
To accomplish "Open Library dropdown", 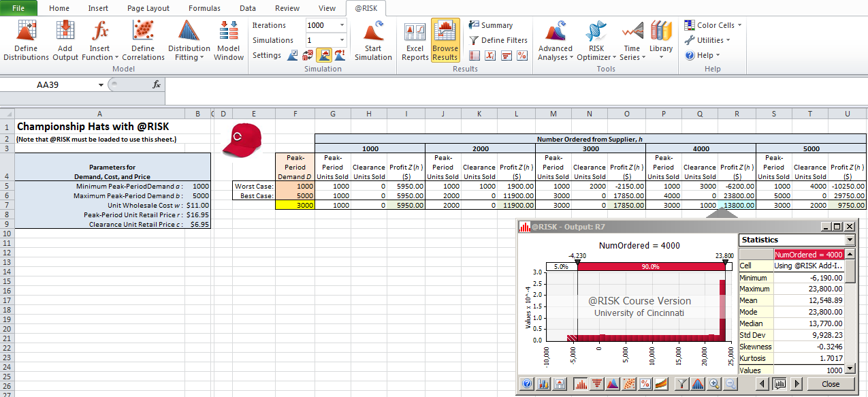I will click(661, 41).
